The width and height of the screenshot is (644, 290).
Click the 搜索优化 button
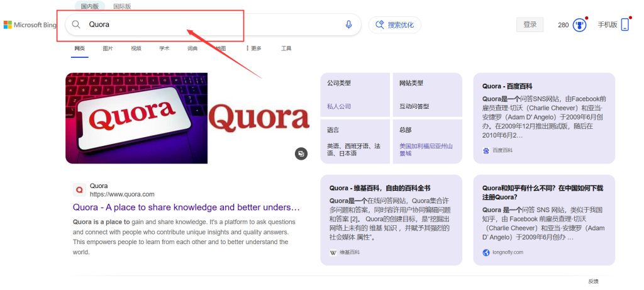tap(395, 25)
